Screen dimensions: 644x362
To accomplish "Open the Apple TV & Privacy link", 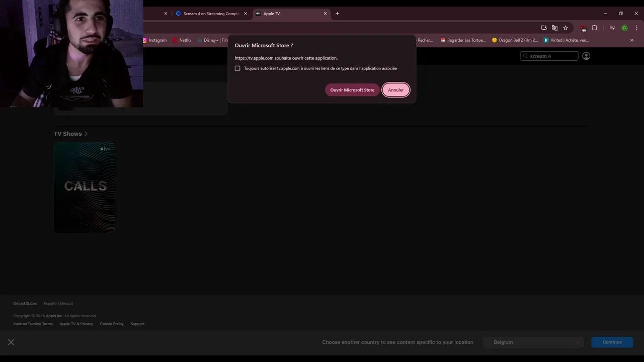I will coord(76,324).
